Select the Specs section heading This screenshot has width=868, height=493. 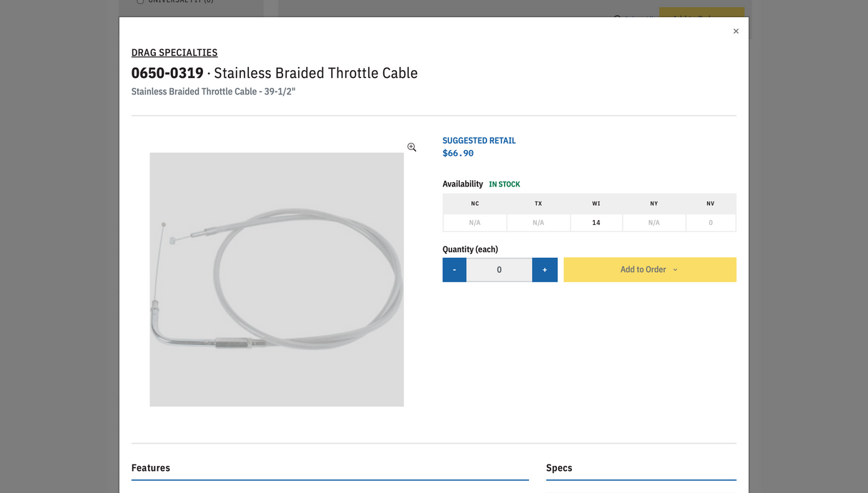(559, 468)
